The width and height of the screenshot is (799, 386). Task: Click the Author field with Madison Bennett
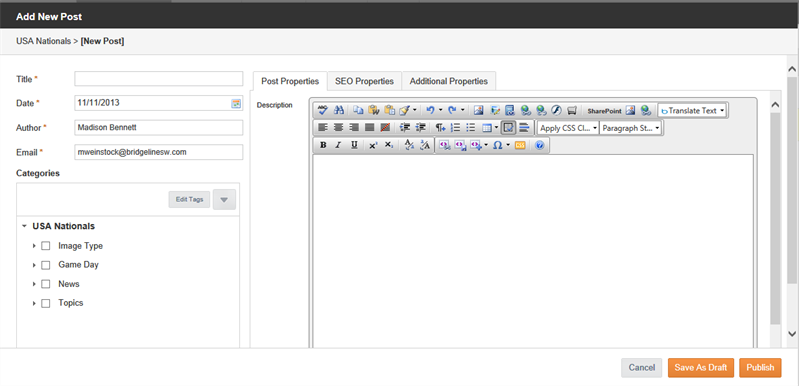(x=158, y=128)
